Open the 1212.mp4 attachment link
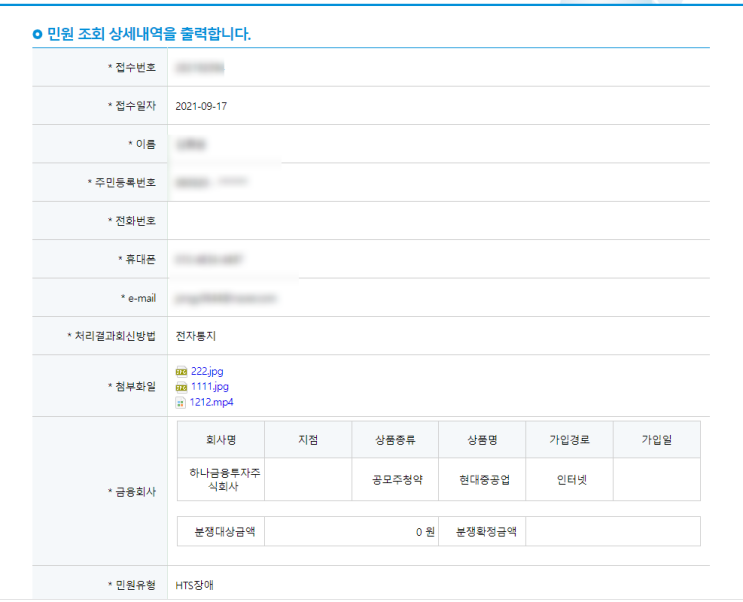This screenshot has width=743, height=602. 211,402
